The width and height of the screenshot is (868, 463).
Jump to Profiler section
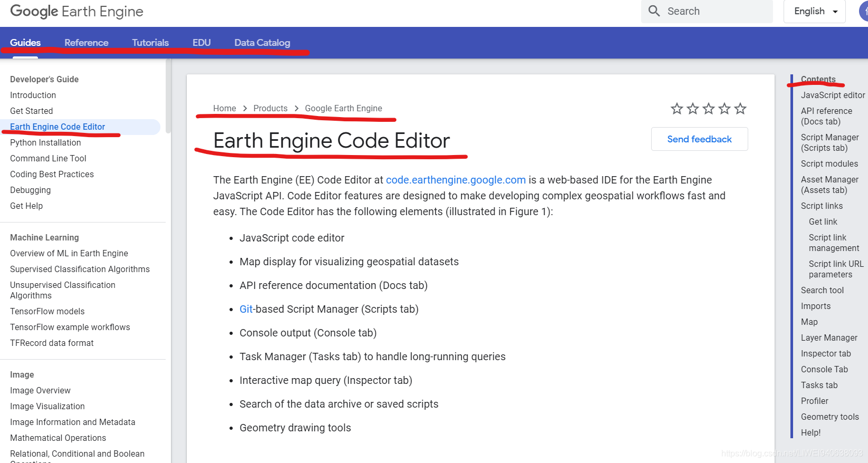[x=814, y=401]
